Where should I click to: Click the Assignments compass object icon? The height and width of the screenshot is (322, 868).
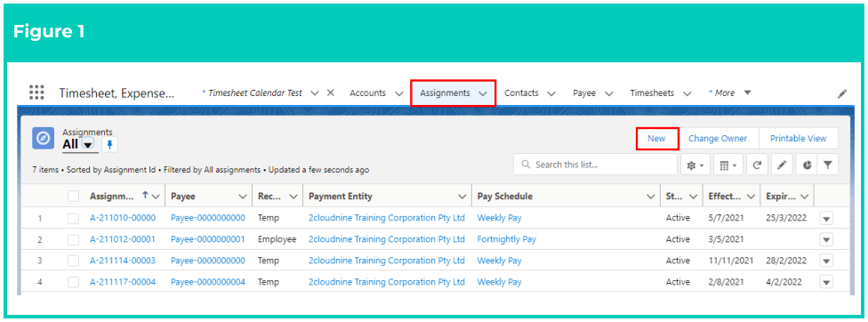click(x=44, y=138)
